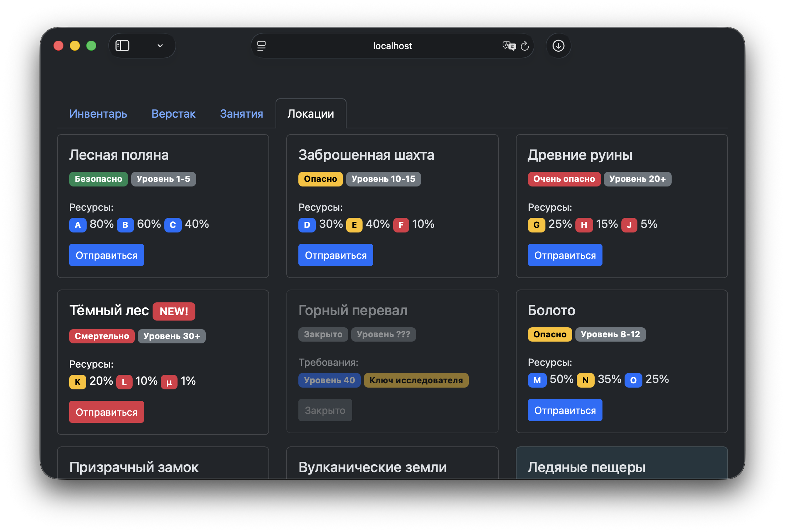Click resource icon G in Древние руины
Screen dimensions: 785x532
click(x=537, y=225)
